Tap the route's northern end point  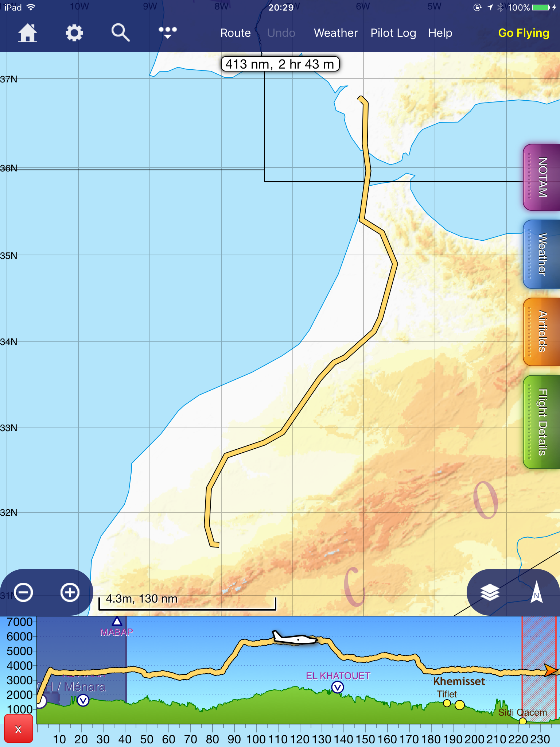coord(360,98)
